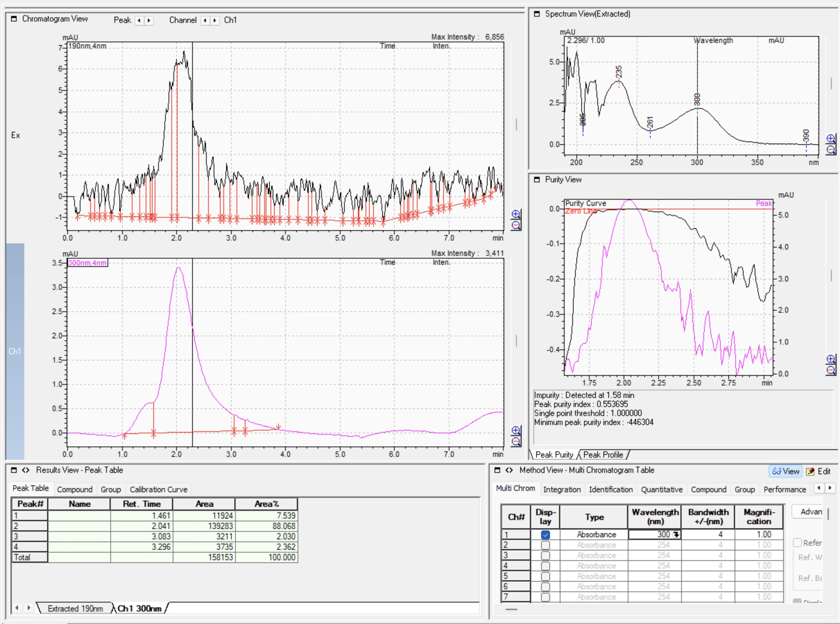This screenshot has width=840, height=624.
Task: Click the Spectrum View panel icon
Action: [537, 14]
